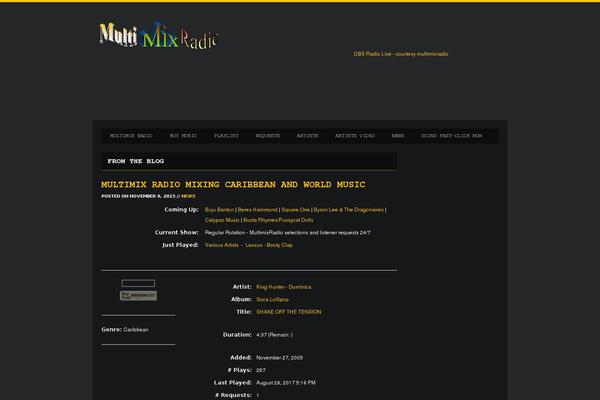
Task: Click the MultiMix Radio logo
Action: coord(158,35)
